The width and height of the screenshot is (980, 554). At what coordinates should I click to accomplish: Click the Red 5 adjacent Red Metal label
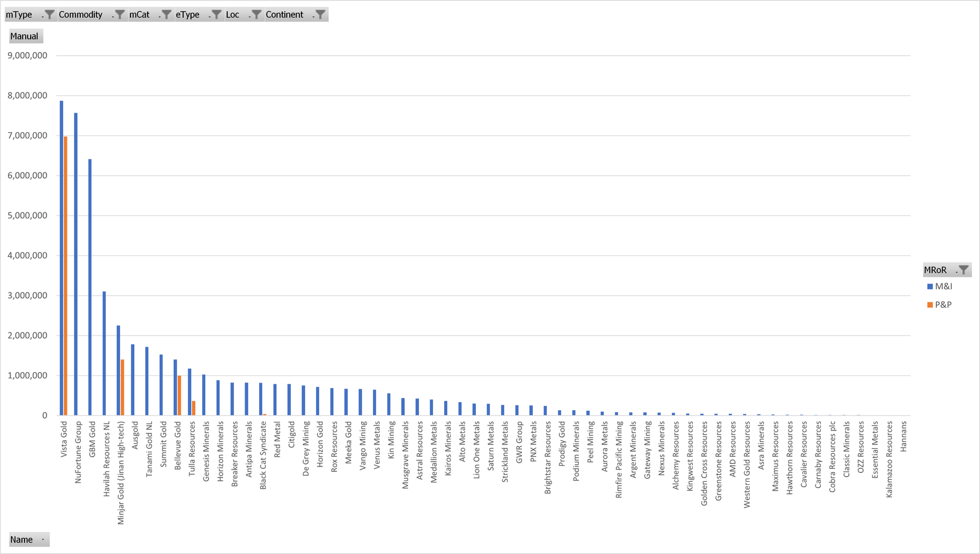[x=277, y=440]
